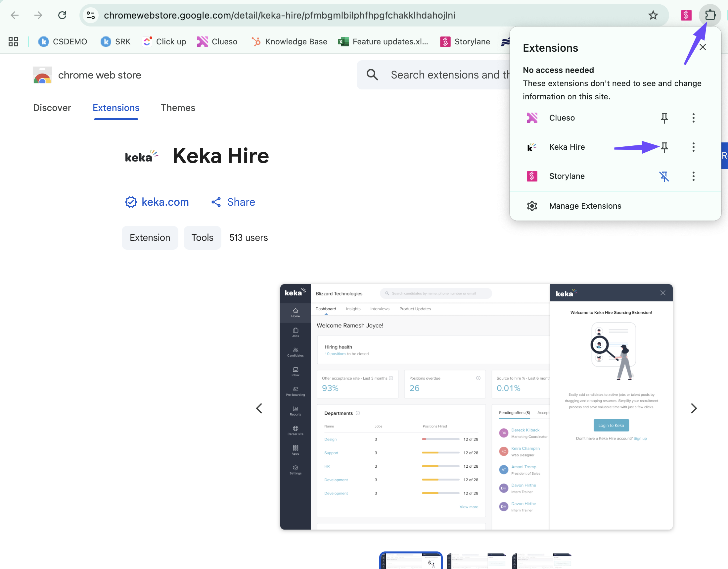Click the Share link
The image size is (728, 569).
[241, 202]
